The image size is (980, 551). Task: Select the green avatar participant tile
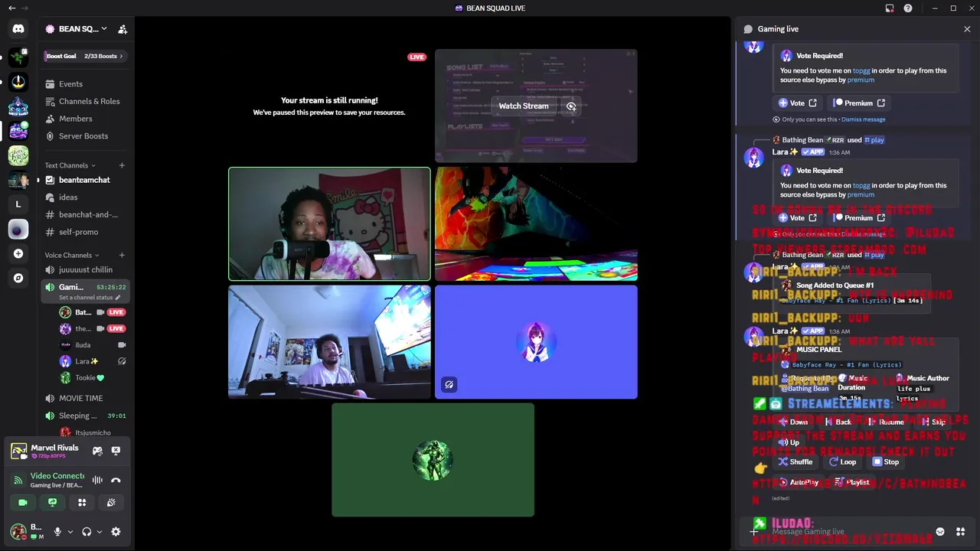click(433, 460)
